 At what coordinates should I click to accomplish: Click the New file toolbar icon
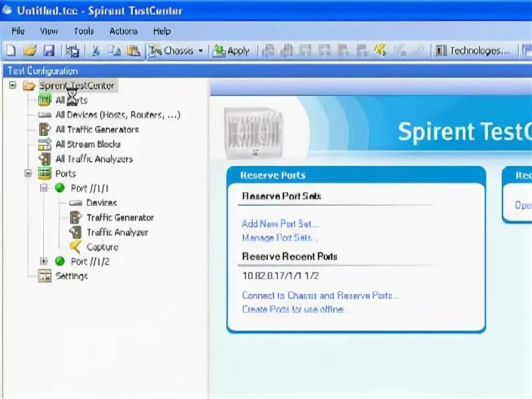(11, 51)
